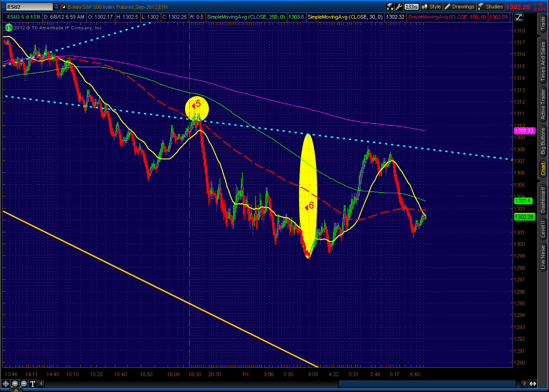
Task: Switch to the Active Trader side tab
Action: [x=543, y=104]
